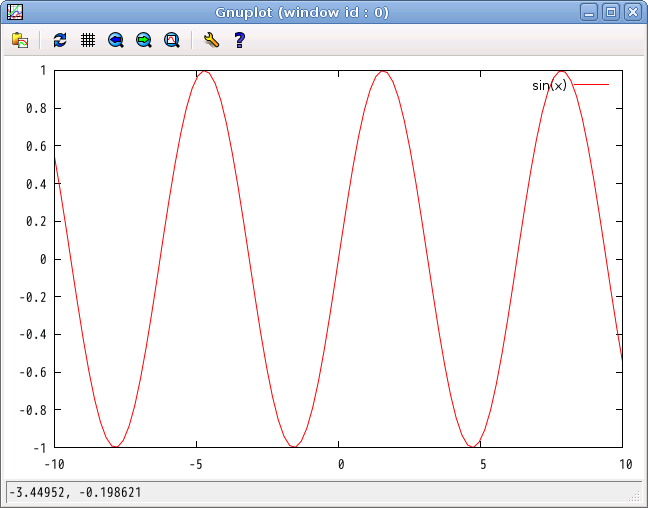Apply previous zoom settings icon

pyautogui.click(x=116, y=40)
